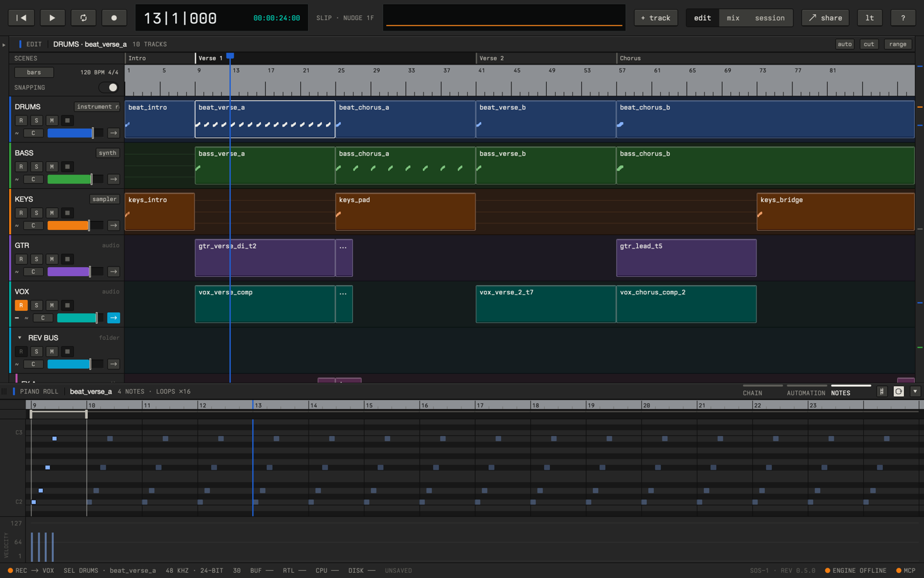Open the DRUMS output routing arrow

point(114,133)
